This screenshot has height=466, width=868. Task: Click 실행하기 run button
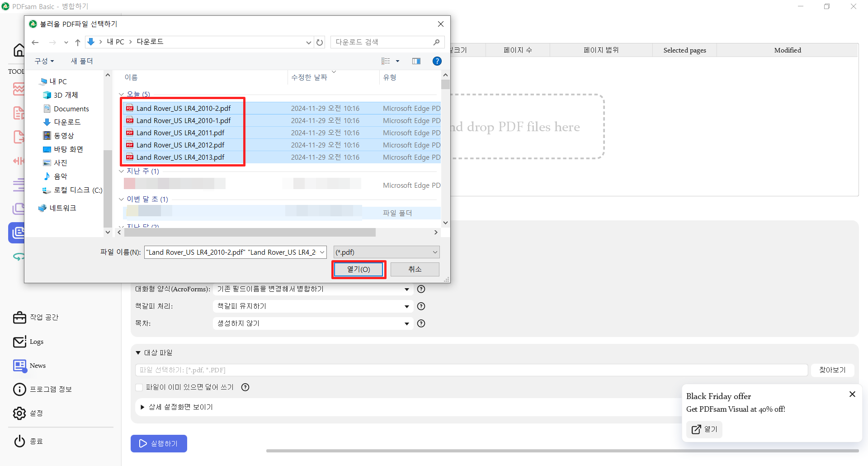coord(159,443)
